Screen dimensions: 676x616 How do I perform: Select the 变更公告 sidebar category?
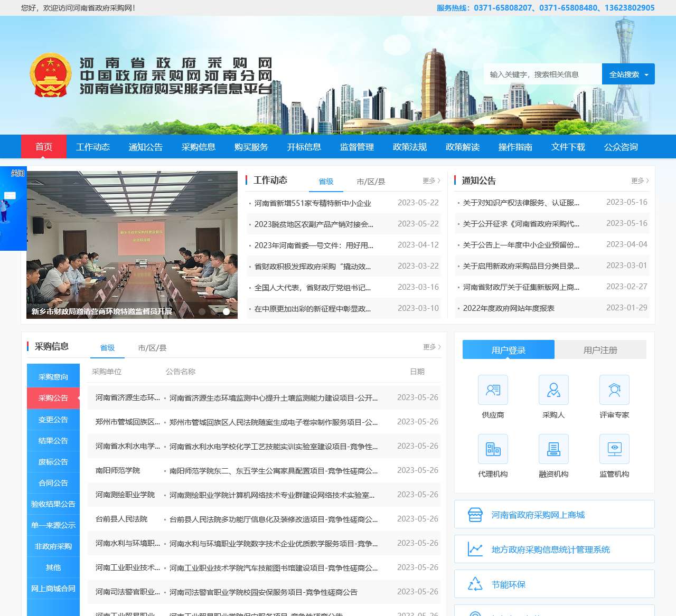(53, 420)
